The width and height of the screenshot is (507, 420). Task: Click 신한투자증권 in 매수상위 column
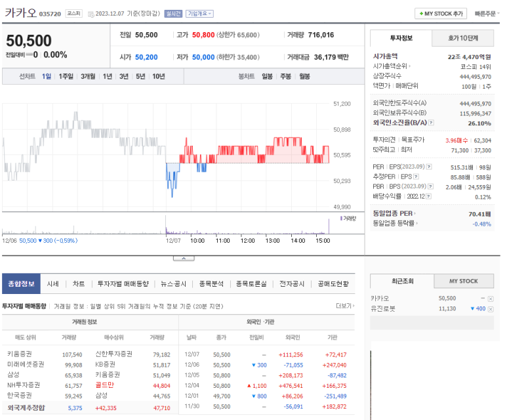(114, 354)
